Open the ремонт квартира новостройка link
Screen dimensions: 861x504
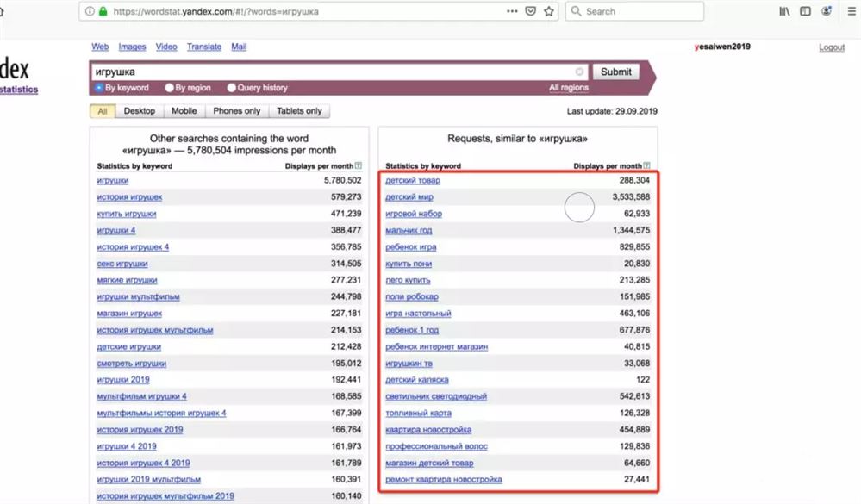(x=444, y=479)
